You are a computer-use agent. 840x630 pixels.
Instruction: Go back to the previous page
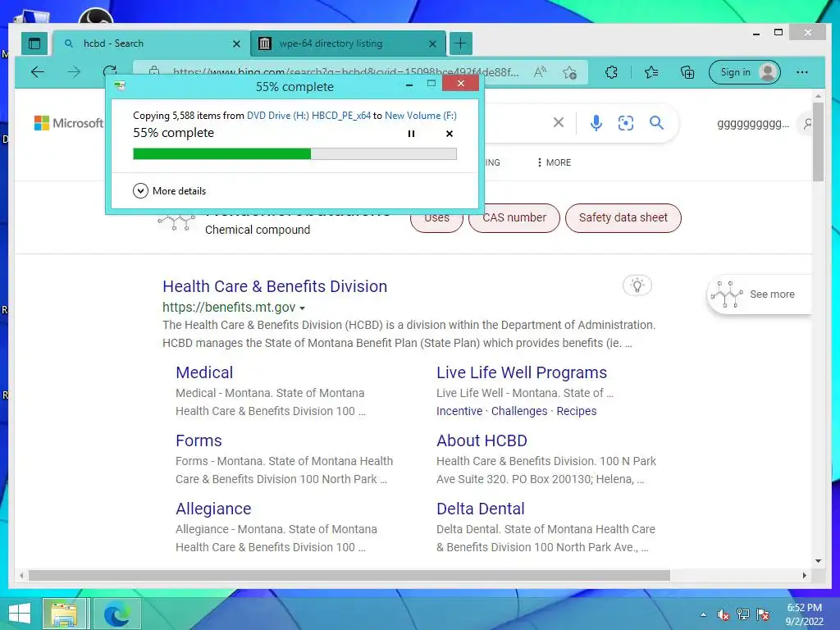38,72
